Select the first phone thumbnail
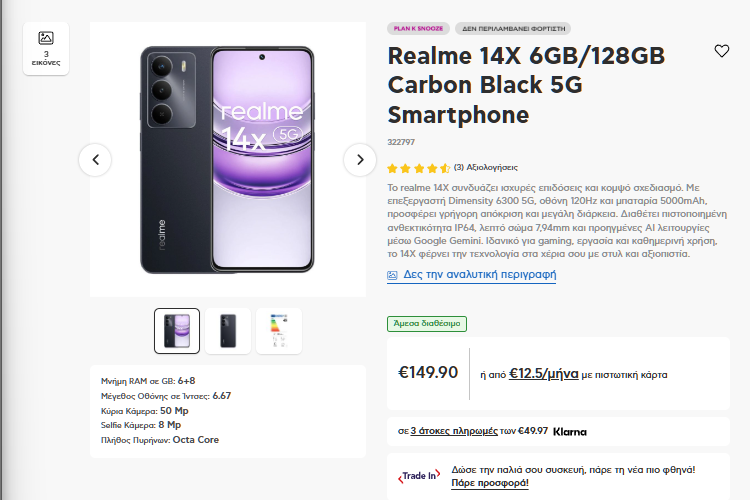The image size is (750, 500). (x=177, y=330)
